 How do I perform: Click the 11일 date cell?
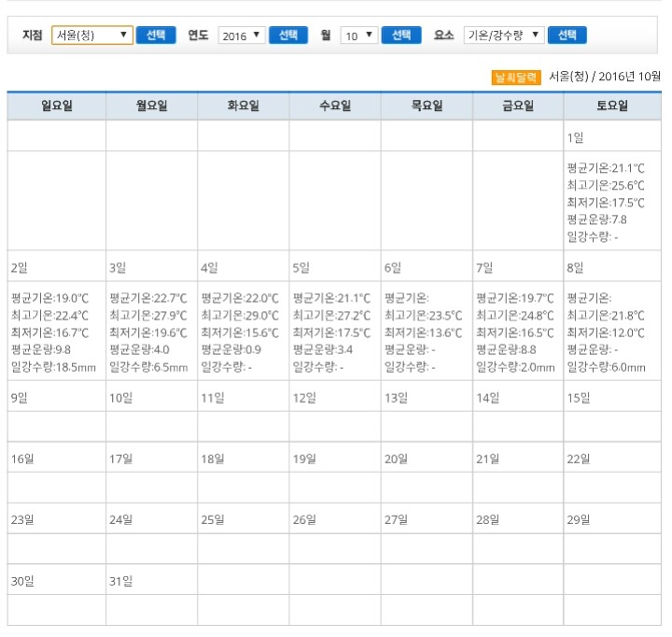click(244, 396)
